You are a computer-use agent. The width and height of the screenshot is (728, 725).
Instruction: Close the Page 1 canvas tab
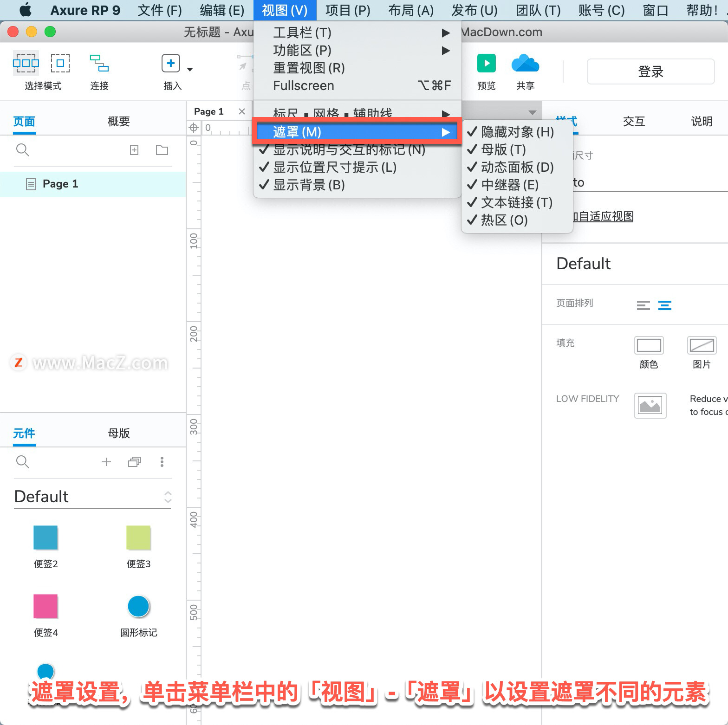(241, 111)
